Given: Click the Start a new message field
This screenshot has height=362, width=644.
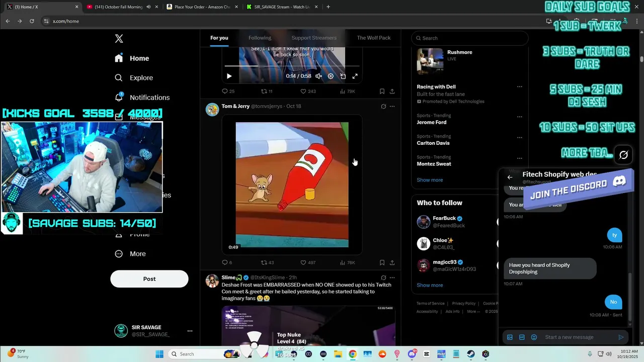Looking at the screenshot, I should pyautogui.click(x=579, y=337).
